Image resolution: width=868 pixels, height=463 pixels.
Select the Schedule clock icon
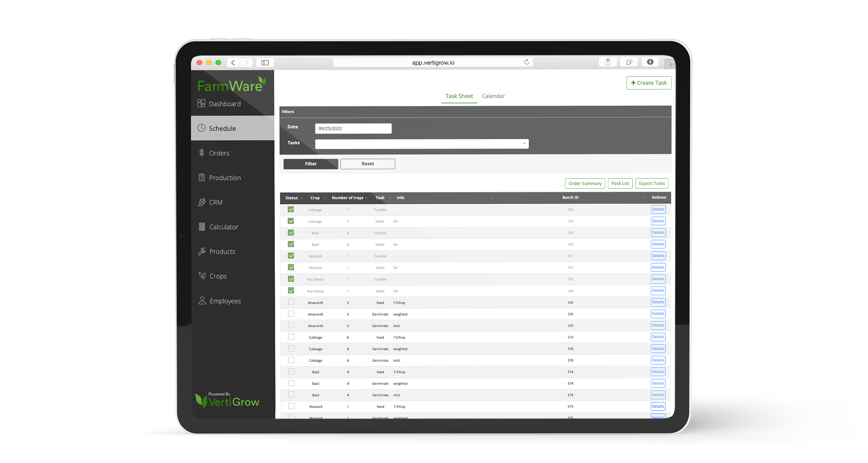pyautogui.click(x=202, y=128)
